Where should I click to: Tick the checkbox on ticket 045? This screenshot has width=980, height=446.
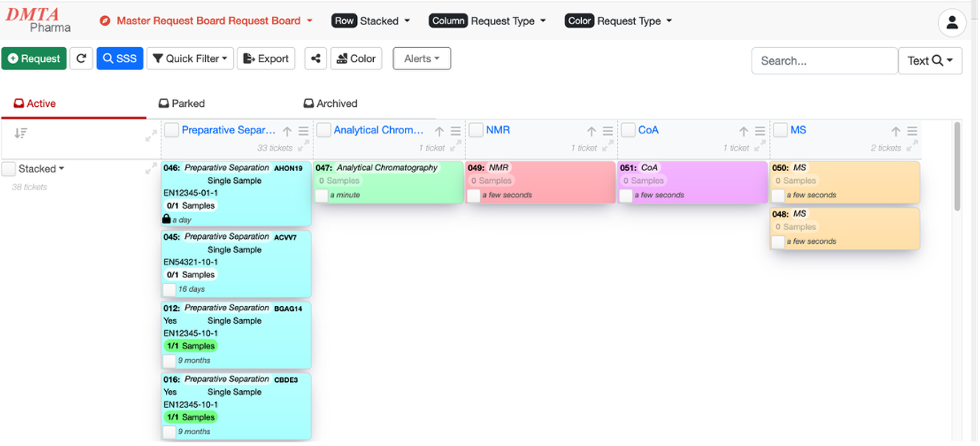[171, 289]
